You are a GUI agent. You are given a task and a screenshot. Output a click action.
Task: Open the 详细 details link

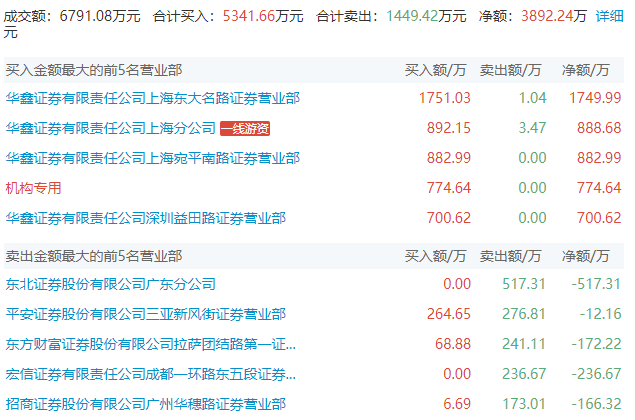pos(609,16)
